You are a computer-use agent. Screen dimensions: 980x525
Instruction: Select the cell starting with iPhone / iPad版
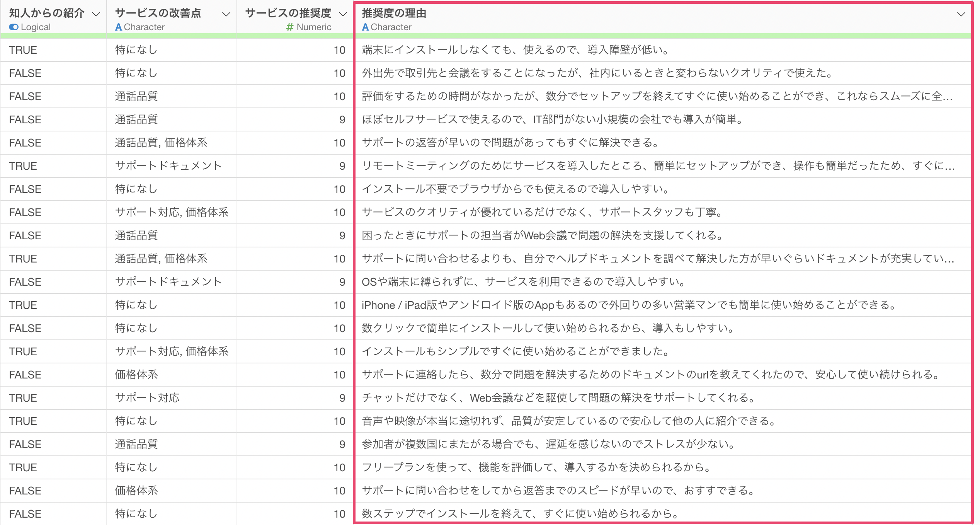tap(628, 305)
